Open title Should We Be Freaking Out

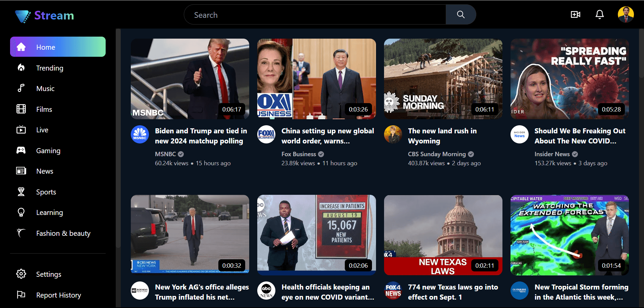click(x=580, y=136)
